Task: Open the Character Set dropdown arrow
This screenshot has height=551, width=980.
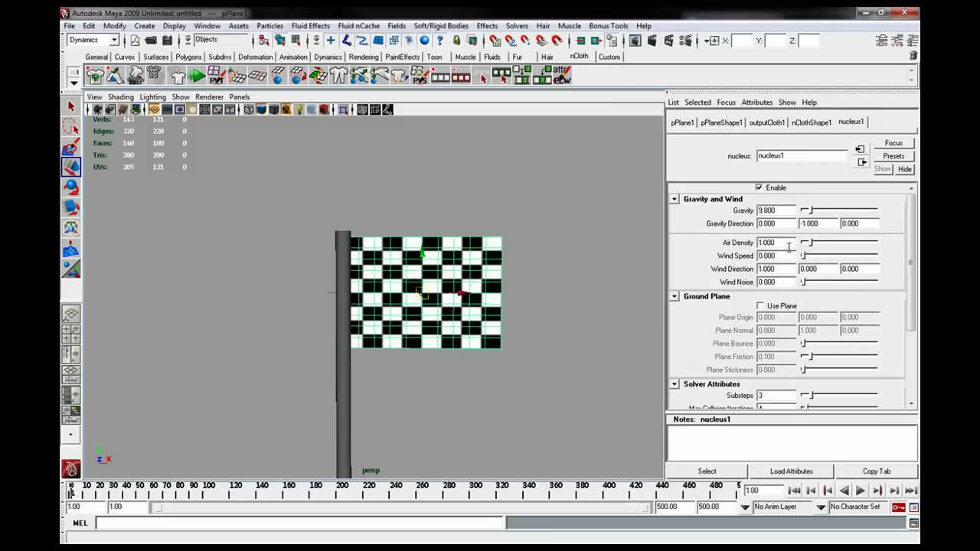Action: [821, 507]
